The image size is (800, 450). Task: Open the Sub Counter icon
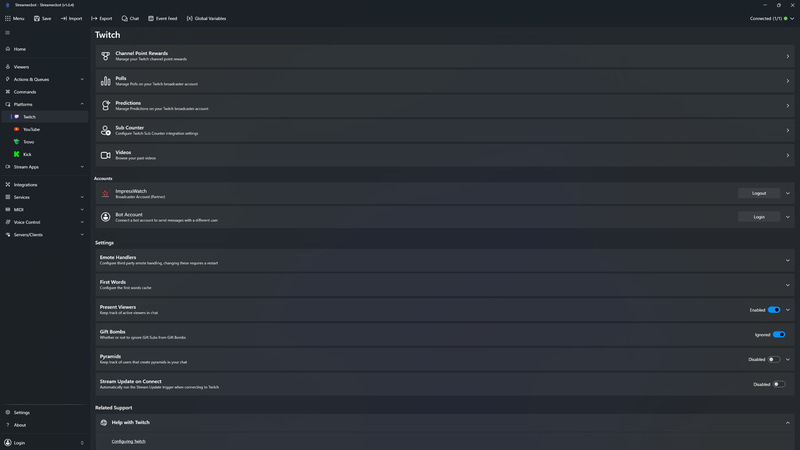(106, 131)
